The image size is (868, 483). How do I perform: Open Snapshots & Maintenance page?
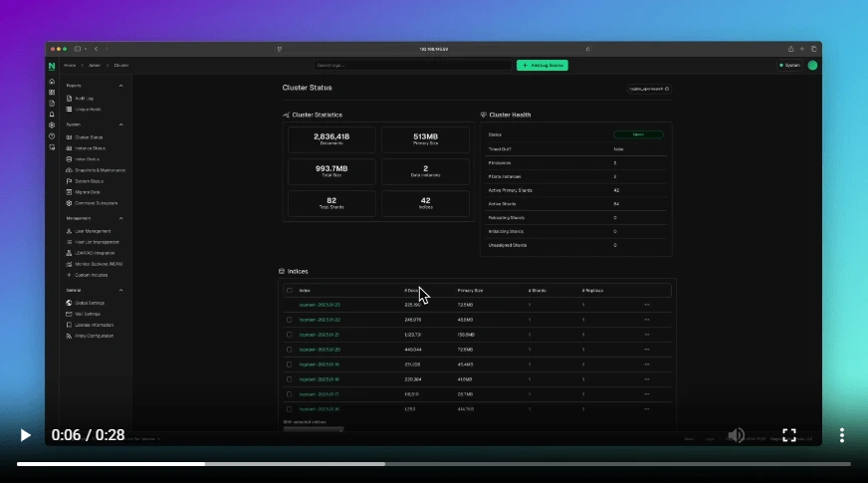[x=100, y=170]
